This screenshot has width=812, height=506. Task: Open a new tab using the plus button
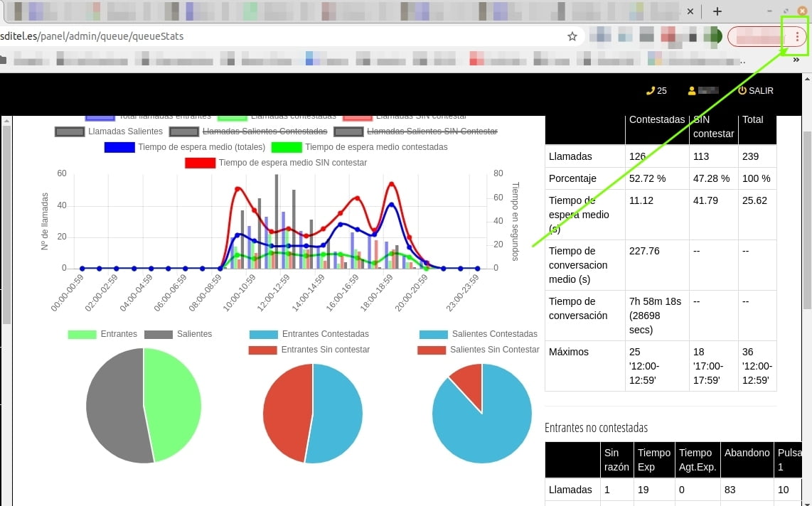(717, 11)
